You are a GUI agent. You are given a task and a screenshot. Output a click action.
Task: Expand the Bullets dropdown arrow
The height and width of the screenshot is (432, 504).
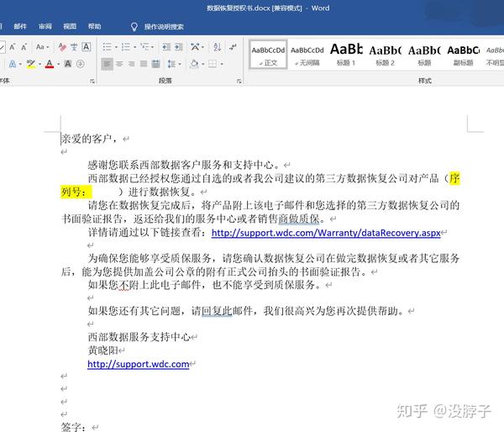coord(116,48)
